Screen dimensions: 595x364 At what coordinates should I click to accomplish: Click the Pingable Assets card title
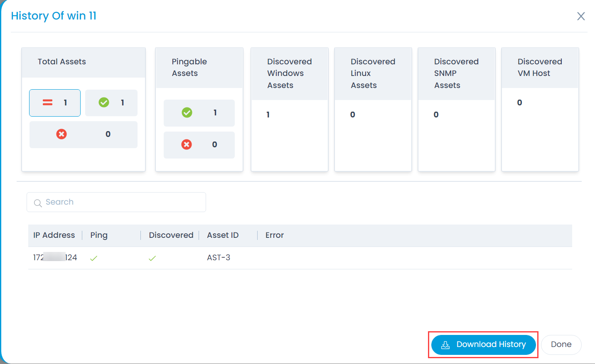pos(189,68)
